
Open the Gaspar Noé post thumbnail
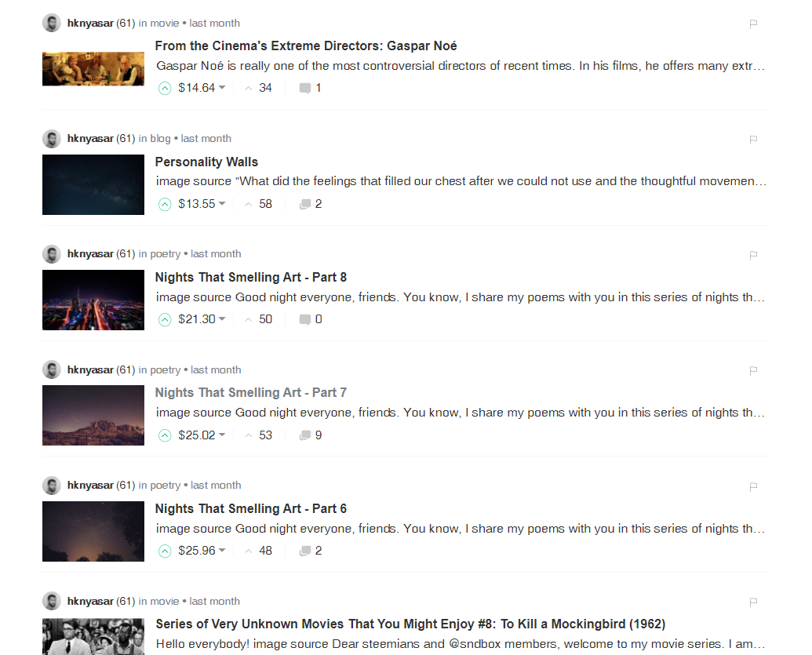click(x=93, y=69)
